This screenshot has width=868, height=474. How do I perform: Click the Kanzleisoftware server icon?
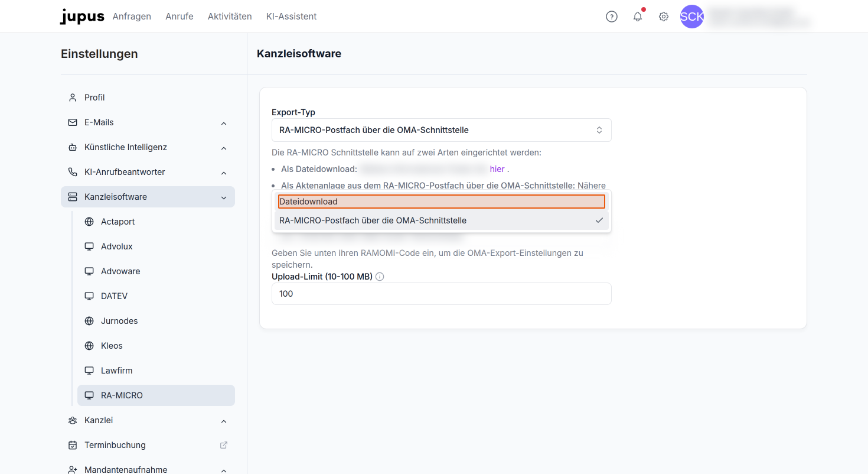pyautogui.click(x=73, y=197)
